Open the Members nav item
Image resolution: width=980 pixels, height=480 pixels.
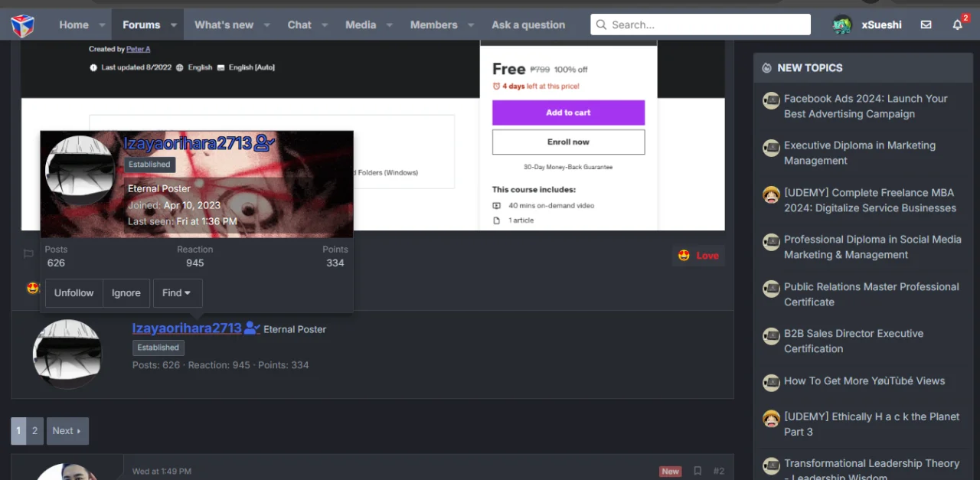pyautogui.click(x=434, y=24)
